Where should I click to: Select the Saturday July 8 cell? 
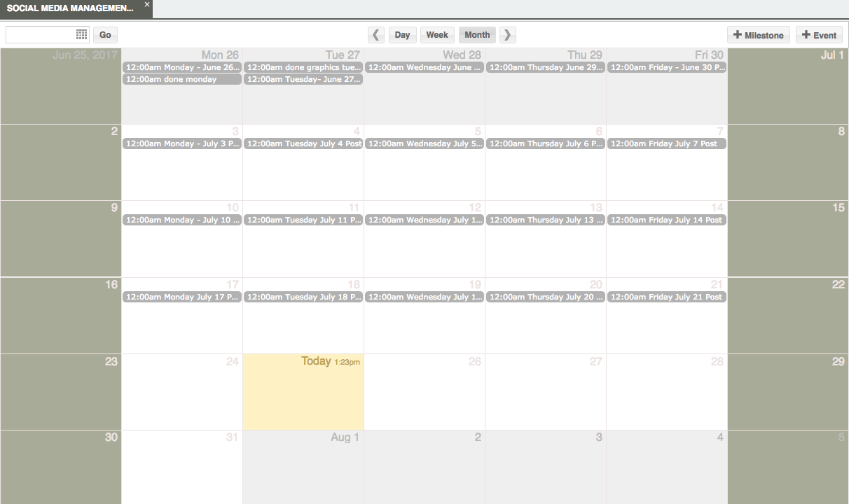[788, 162]
